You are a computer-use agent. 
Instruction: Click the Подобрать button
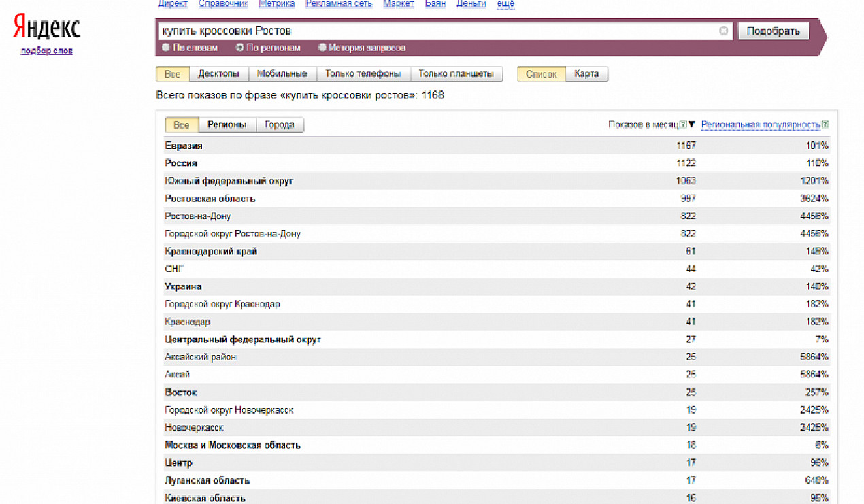coord(773,31)
